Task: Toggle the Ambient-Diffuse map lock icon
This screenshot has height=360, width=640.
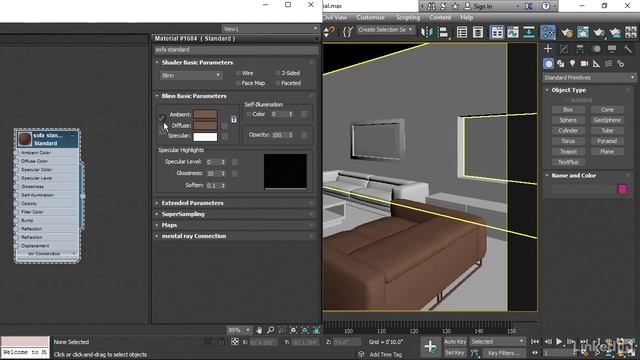Action: click(x=233, y=119)
